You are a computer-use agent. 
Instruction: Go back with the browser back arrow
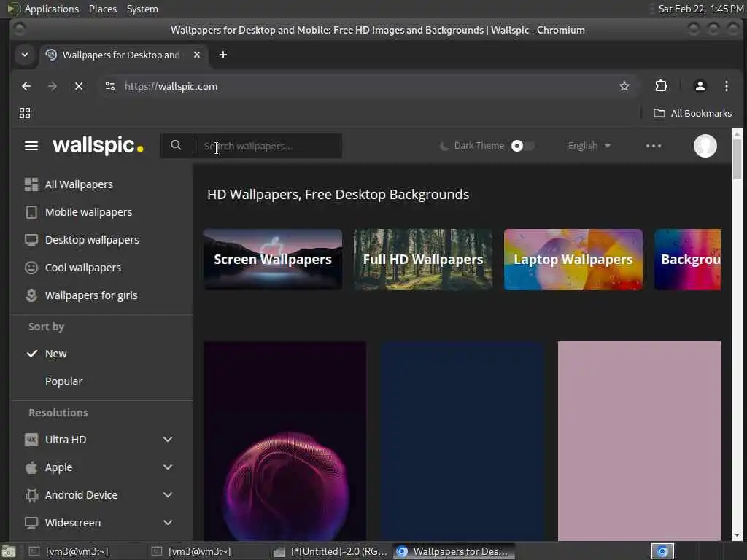(26, 86)
